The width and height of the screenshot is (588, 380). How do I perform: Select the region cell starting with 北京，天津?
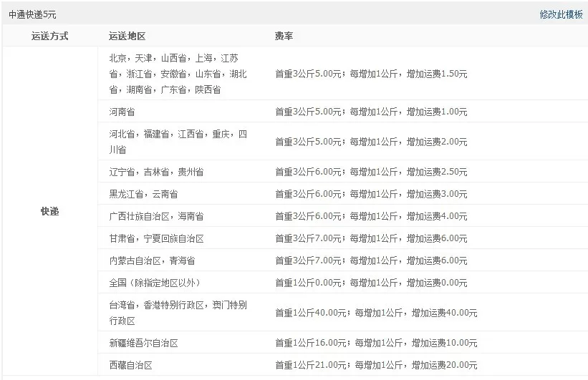click(x=178, y=74)
